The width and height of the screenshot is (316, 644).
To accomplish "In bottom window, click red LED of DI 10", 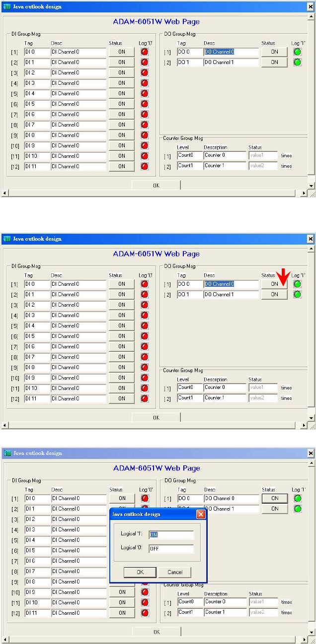I will tap(145, 602).
